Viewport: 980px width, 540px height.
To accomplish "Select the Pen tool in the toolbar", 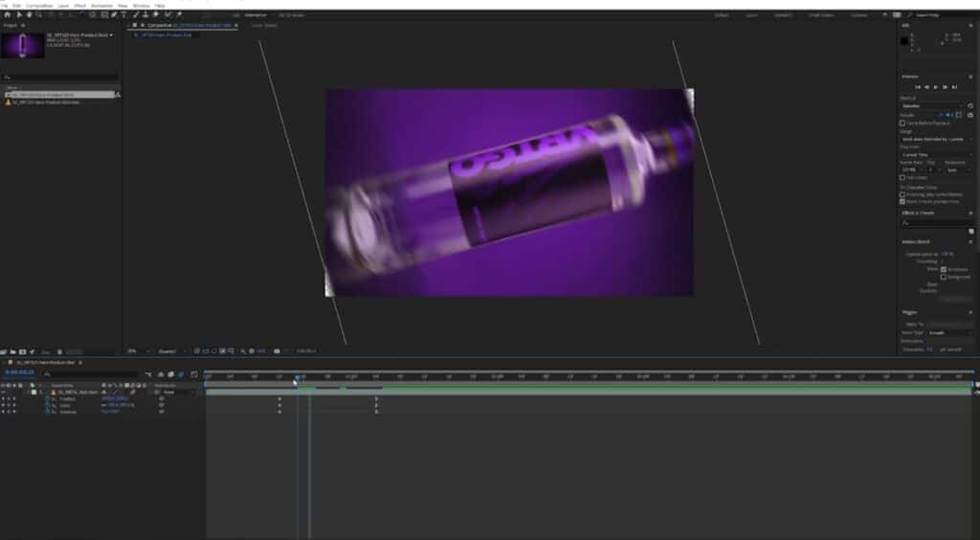I will (x=113, y=14).
